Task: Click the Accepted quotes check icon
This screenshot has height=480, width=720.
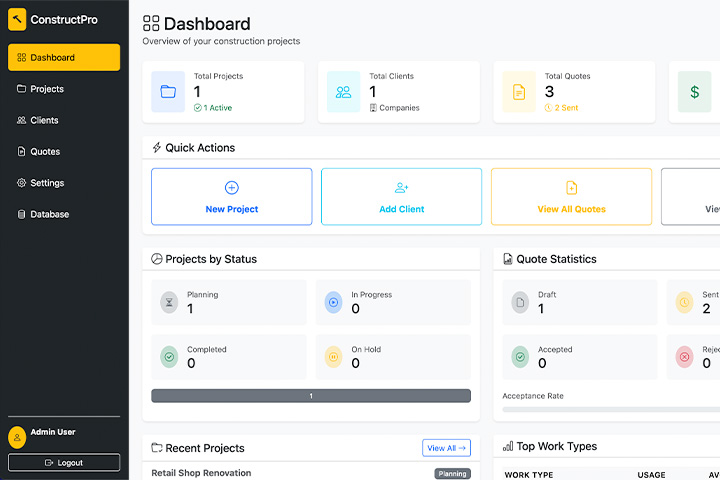Action: (x=520, y=357)
